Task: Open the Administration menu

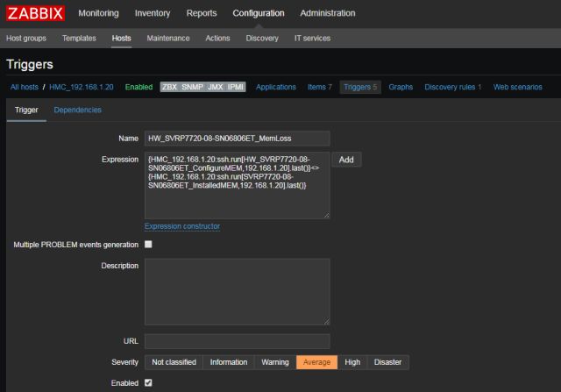Action: (327, 13)
